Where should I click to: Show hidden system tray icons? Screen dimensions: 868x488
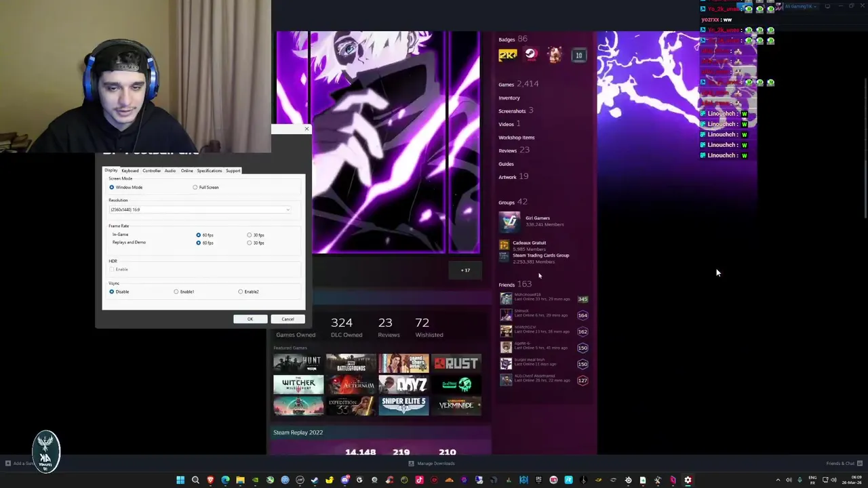coord(778,480)
